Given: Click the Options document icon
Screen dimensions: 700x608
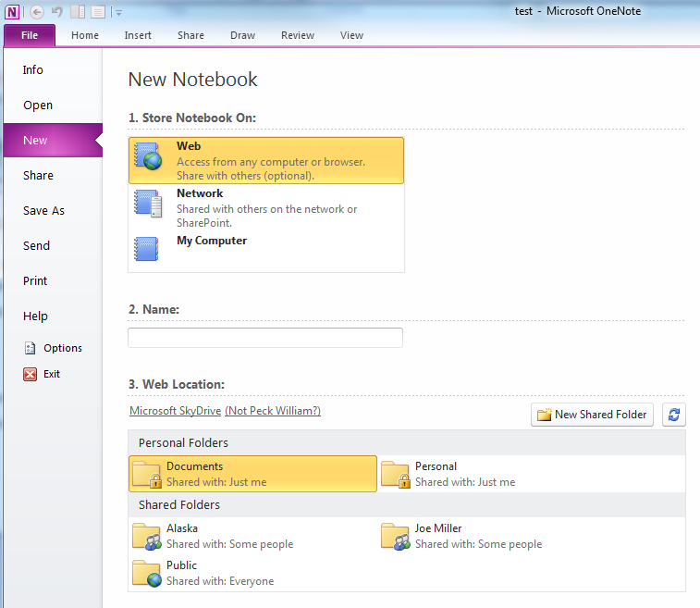Looking at the screenshot, I should pos(30,348).
